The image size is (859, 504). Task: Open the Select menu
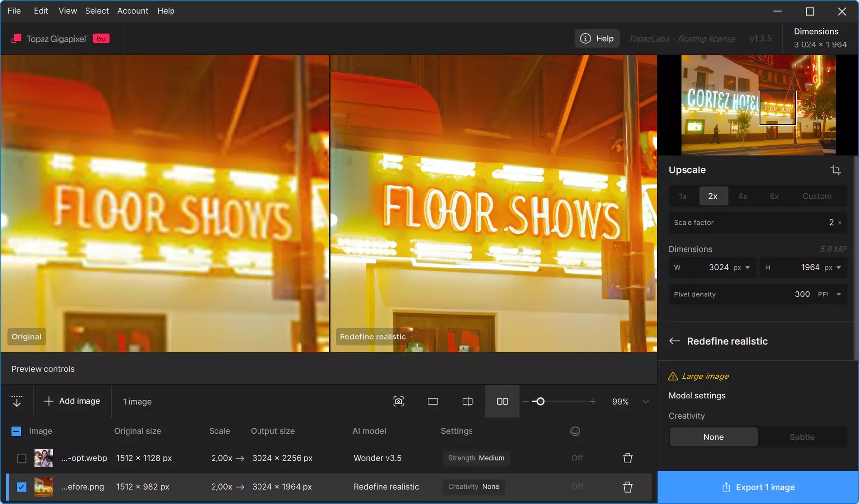pyautogui.click(x=97, y=11)
